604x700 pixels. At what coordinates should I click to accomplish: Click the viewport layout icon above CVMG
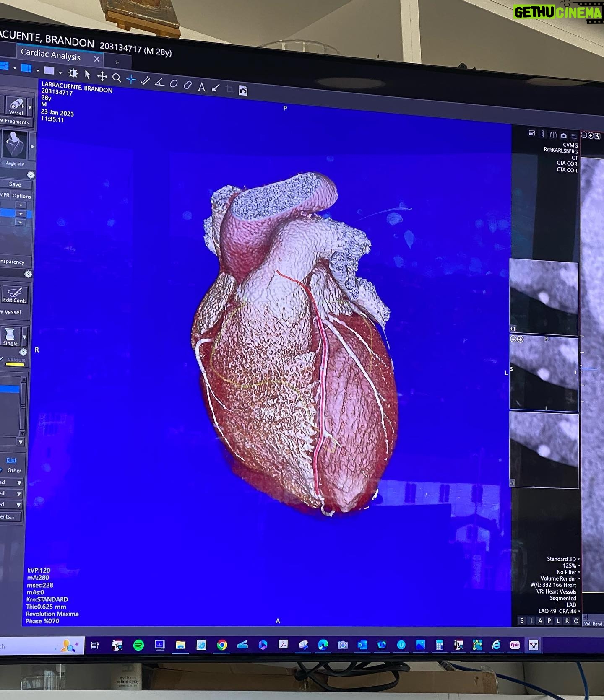pyautogui.click(x=531, y=133)
